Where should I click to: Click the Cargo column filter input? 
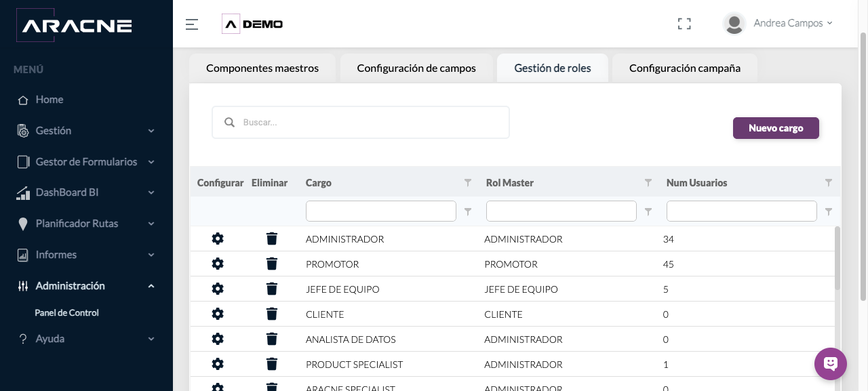381,211
